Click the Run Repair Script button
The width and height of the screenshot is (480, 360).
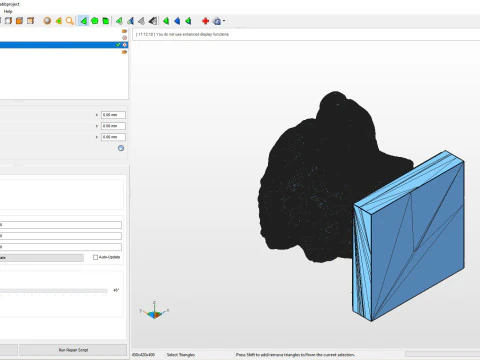73,350
